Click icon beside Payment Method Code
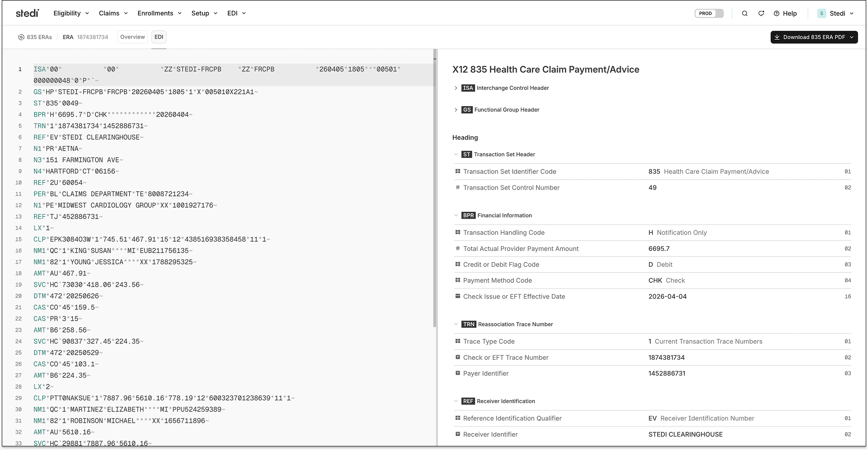 [x=458, y=280]
